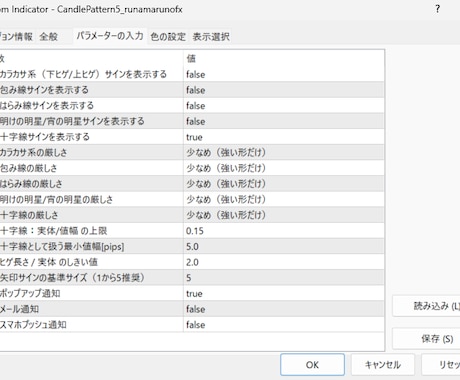Open 包み線の厳しさ value dropdown

pos(284,168)
